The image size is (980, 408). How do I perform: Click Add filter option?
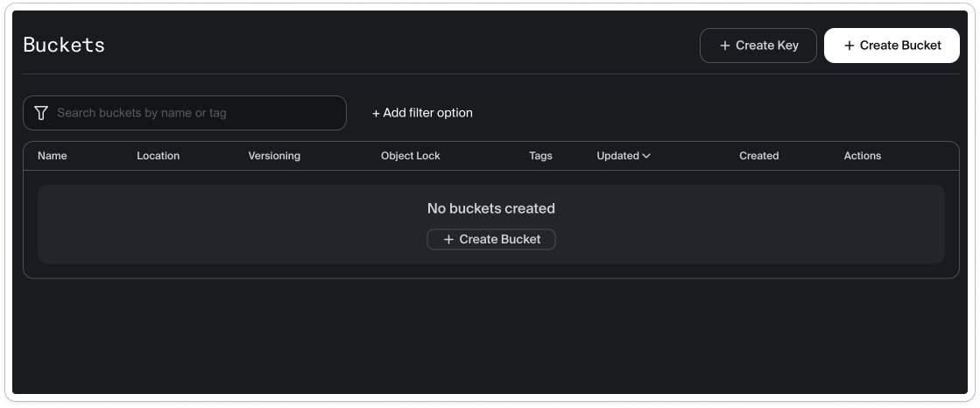422,113
